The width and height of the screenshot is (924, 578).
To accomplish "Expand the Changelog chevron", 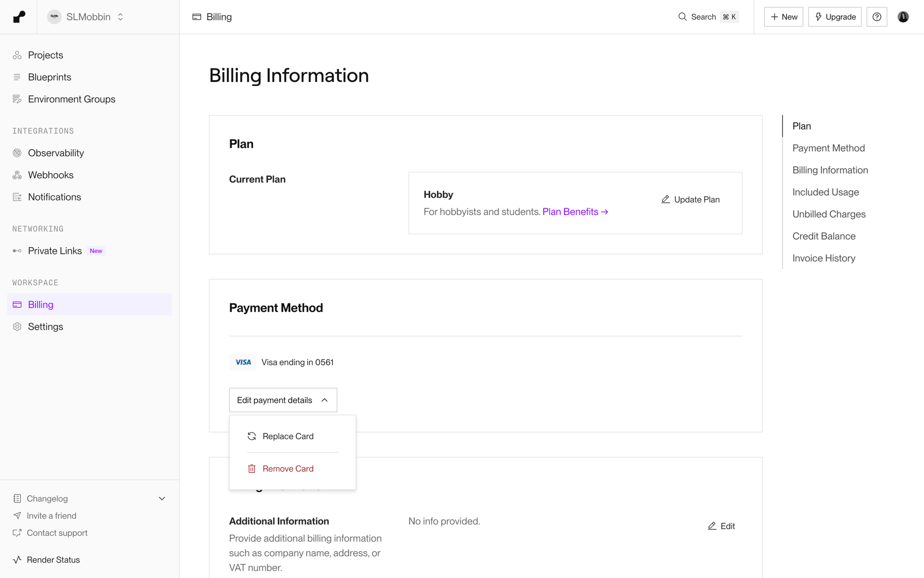I will [x=162, y=499].
